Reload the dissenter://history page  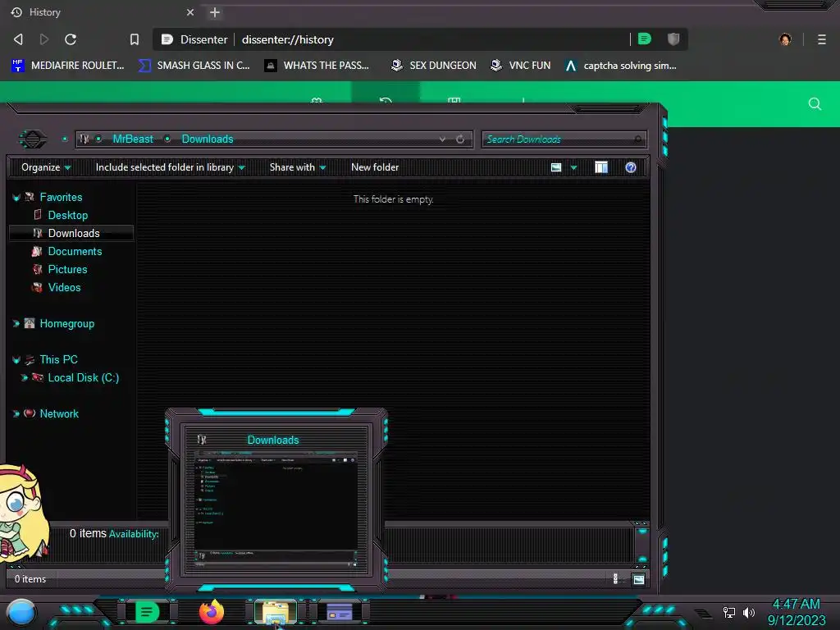point(71,39)
